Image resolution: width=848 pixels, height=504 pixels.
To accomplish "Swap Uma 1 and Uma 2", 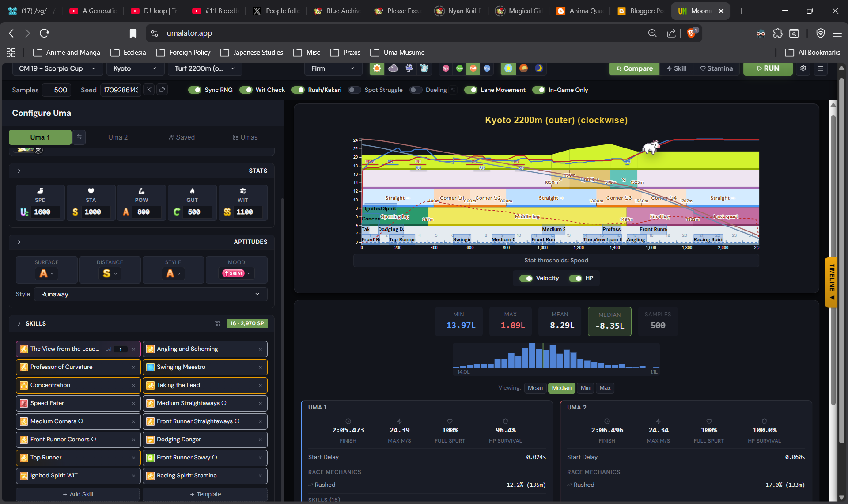I will (79, 137).
